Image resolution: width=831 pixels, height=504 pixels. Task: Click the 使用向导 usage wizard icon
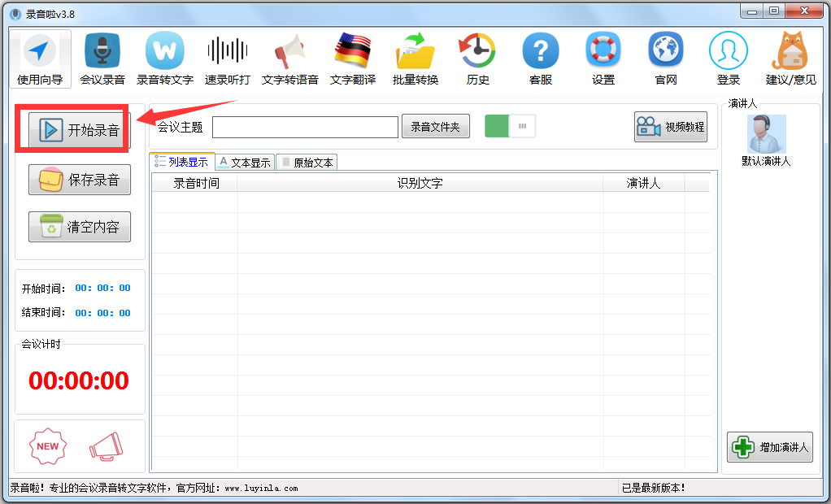[x=39, y=57]
